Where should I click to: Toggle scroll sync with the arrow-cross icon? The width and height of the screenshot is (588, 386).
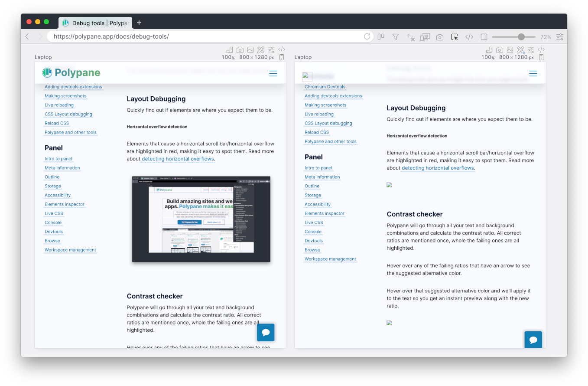410,37
